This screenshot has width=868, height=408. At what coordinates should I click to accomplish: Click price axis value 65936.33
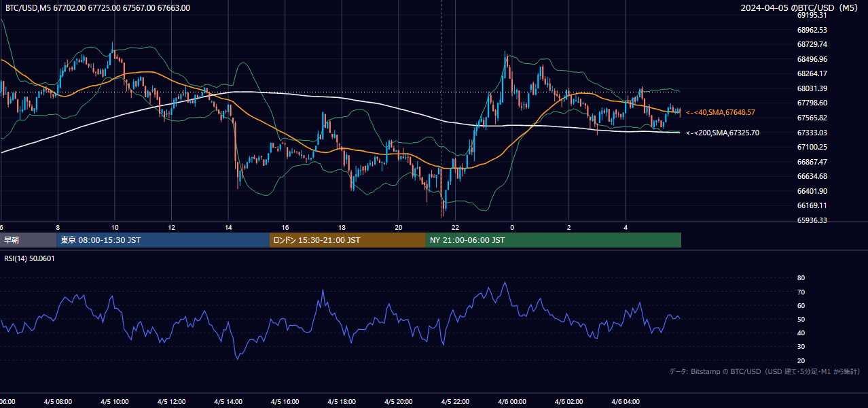point(812,220)
